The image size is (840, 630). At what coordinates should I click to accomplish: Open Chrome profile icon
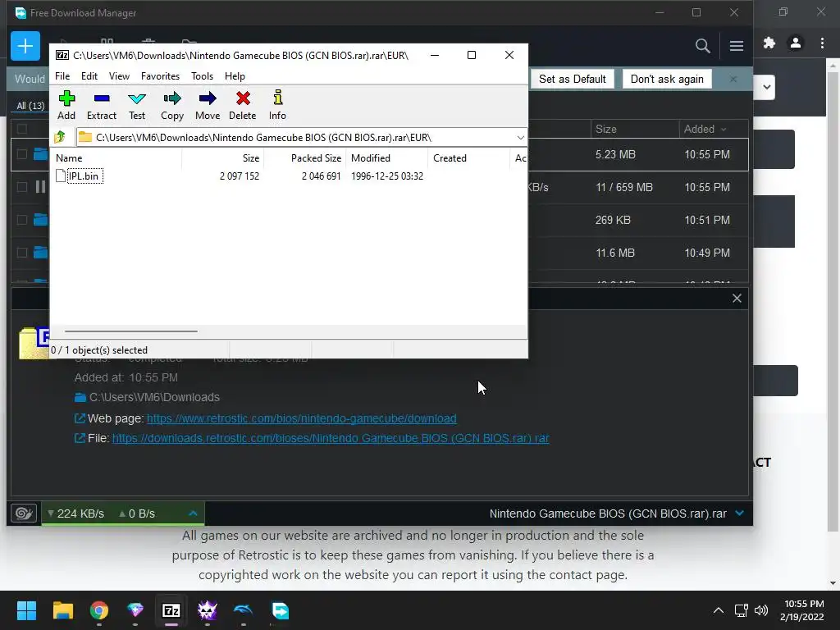[x=796, y=43]
